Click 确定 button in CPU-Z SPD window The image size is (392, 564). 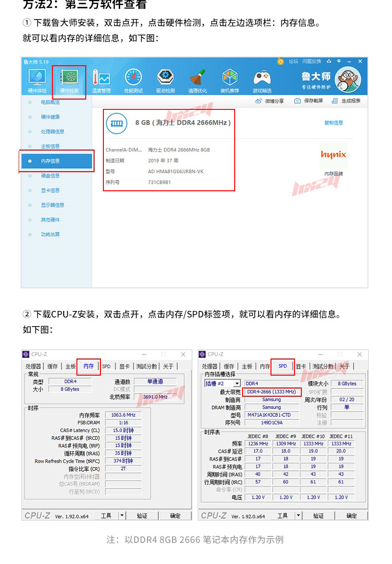click(x=351, y=516)
